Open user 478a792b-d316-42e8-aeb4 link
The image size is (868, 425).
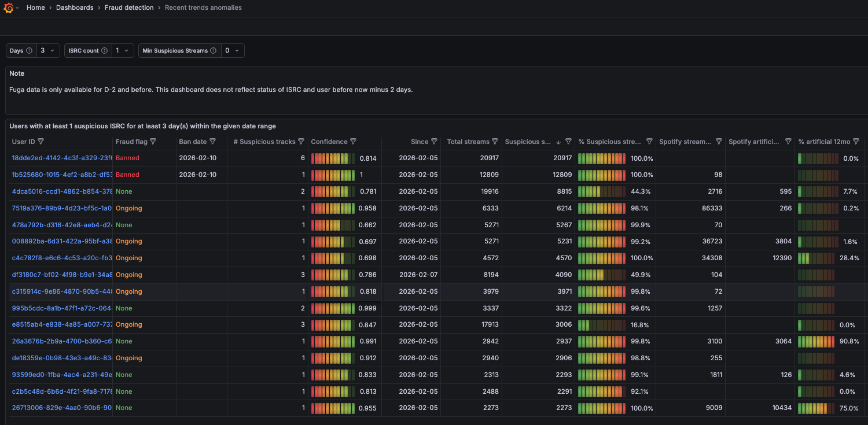point(62,225)
